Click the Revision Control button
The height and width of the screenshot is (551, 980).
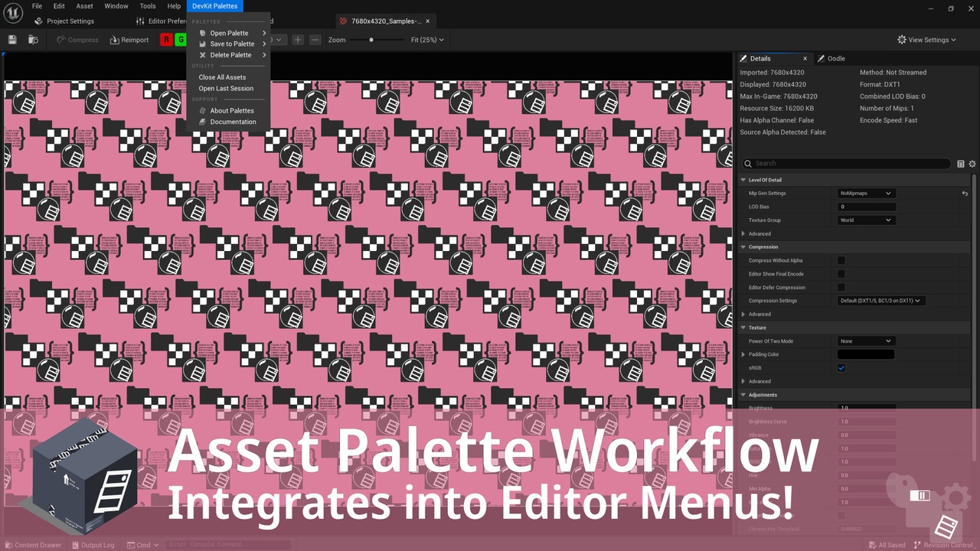pyautogui.click(x=942, y=545)
